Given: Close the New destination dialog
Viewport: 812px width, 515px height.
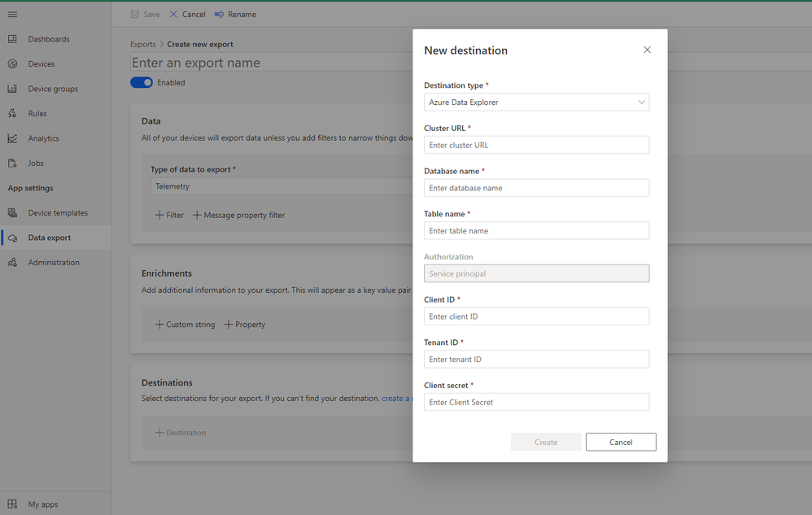Looking at the screenshot, I should [647, 50].
